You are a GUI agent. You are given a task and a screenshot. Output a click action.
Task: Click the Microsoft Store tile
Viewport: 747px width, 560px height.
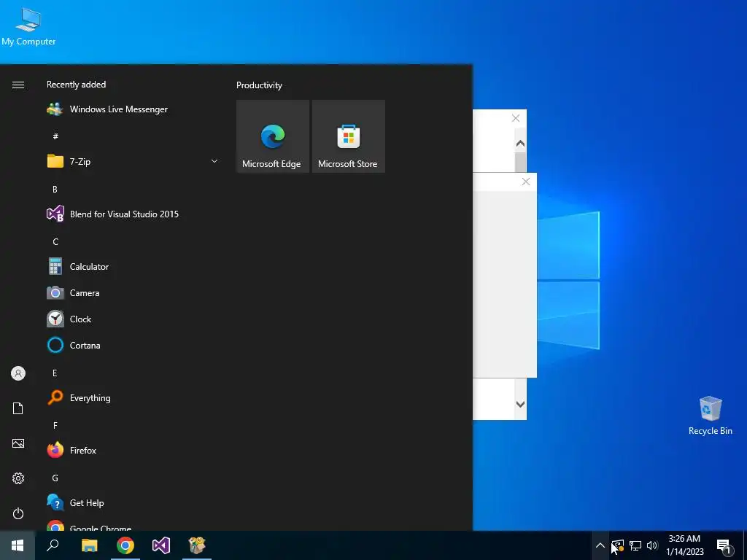348,136
